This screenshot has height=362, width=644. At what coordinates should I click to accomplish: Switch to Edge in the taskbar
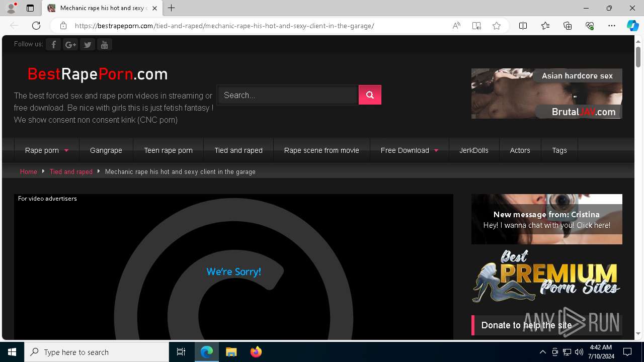(x=207, y=352)
